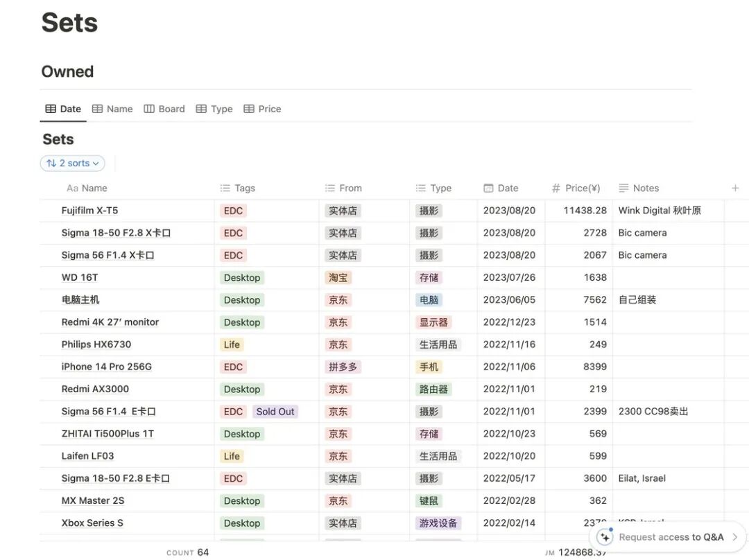Click the 2300 CC98卖出 note
Viewport: 749px width, 560px height.
(653, 412)
